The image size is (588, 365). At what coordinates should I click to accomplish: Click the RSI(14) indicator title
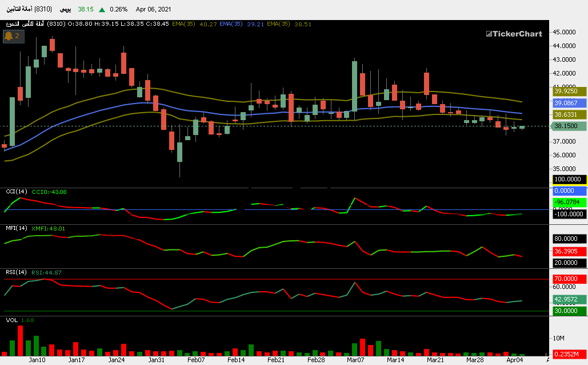(16, 272)
